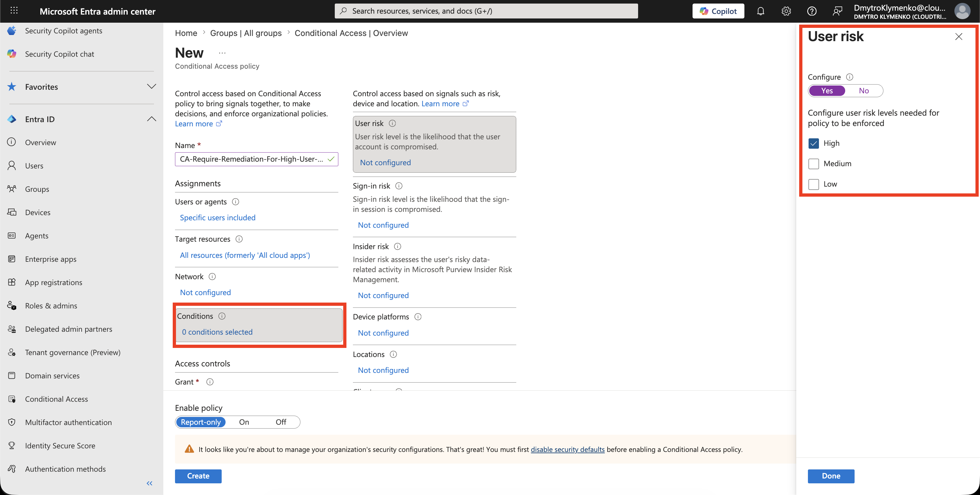Click the disable security defaults link

[x=567, y=449]
